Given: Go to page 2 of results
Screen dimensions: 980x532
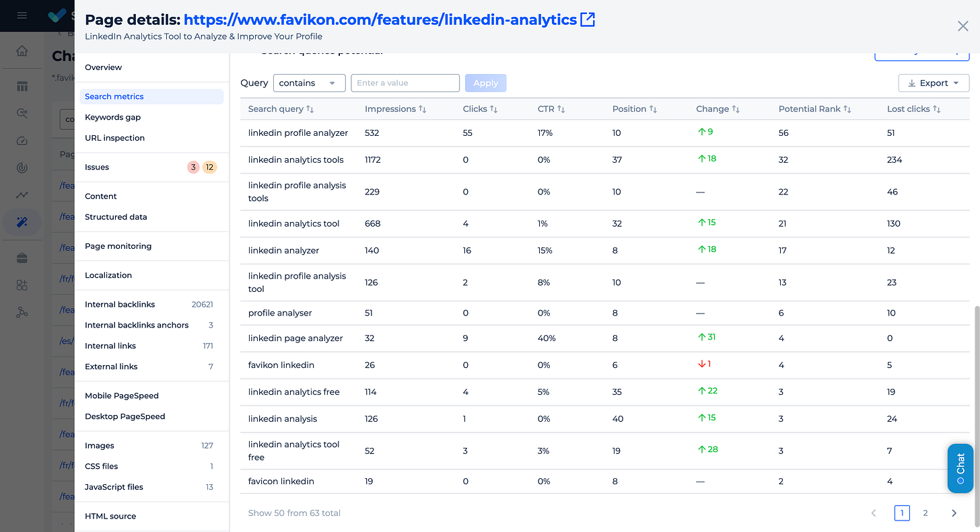Looking at the screenshot, I should click(x=925, y=513).
